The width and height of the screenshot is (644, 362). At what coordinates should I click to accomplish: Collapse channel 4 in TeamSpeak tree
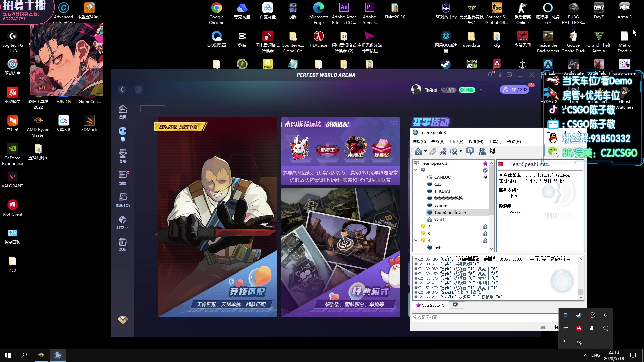point(416,240)
